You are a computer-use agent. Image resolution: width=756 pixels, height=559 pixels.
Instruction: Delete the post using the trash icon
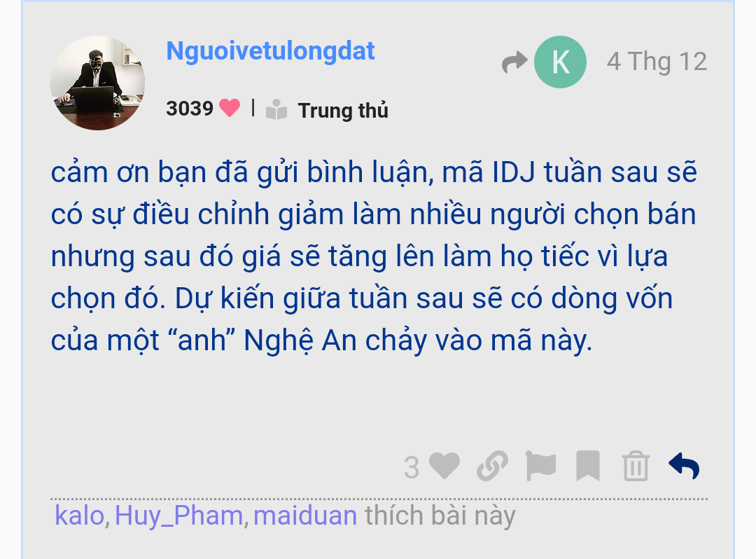click(636, 466)
